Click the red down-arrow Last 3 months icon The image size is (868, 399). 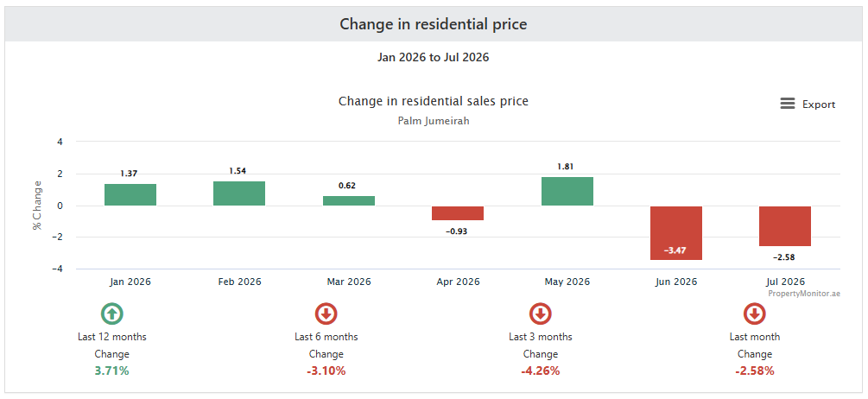(x=541, y=313)
